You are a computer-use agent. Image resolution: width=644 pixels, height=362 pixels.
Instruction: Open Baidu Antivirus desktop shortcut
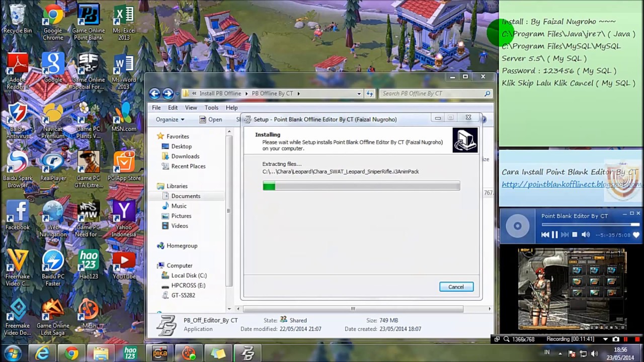[18, 121]
